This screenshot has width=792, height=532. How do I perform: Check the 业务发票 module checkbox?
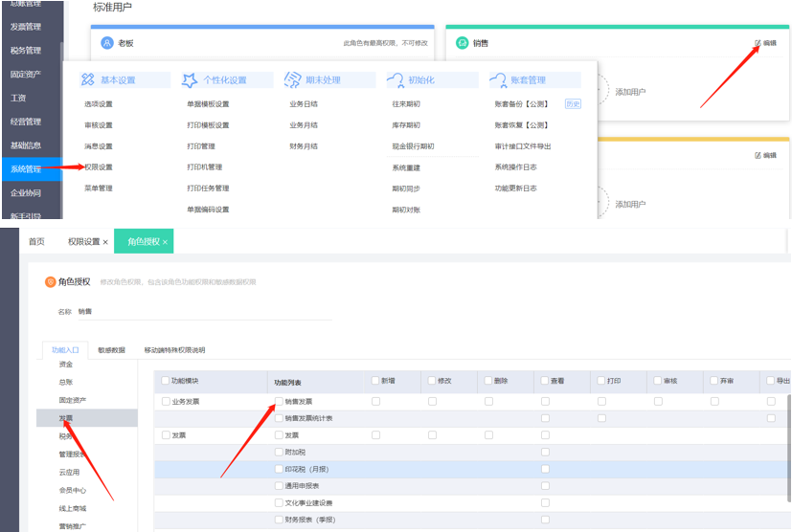pos(166,402)
